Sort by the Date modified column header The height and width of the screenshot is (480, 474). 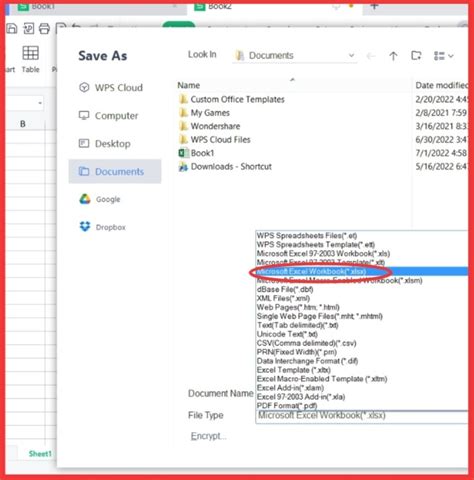click(441, 85)
